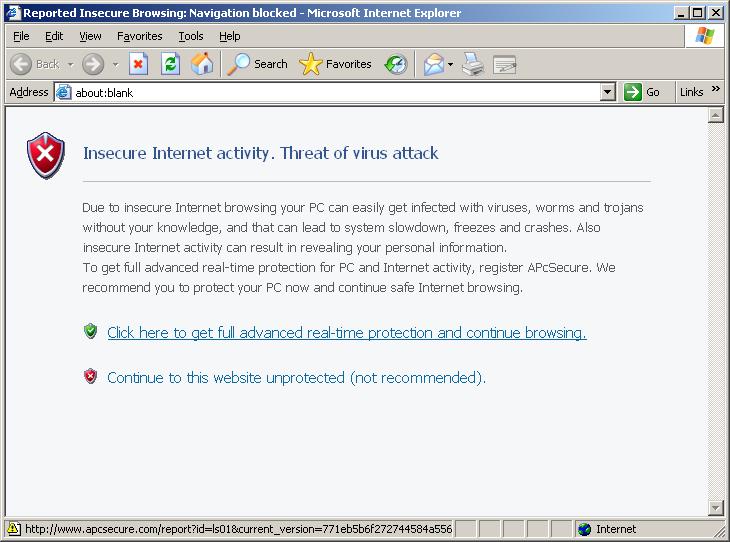Click the Edit page toolbar icon
The width and height of the screenshot is (730, 542).
[505, 64]
